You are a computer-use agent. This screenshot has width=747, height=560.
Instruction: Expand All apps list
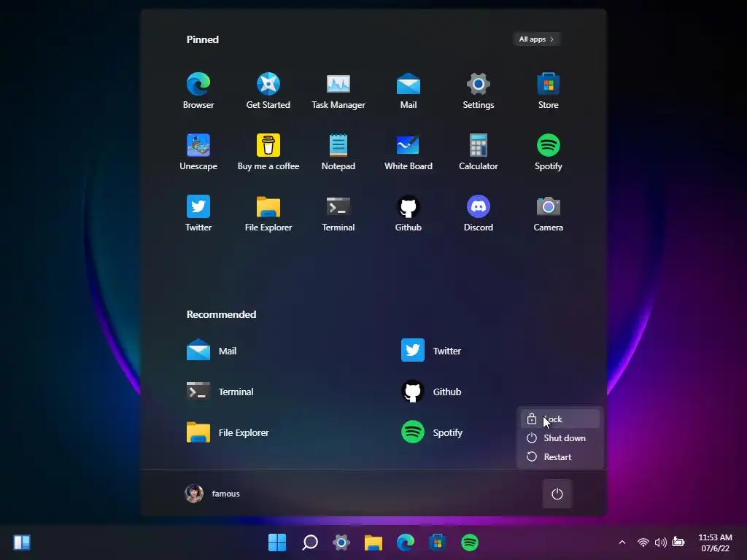(536, 39)
